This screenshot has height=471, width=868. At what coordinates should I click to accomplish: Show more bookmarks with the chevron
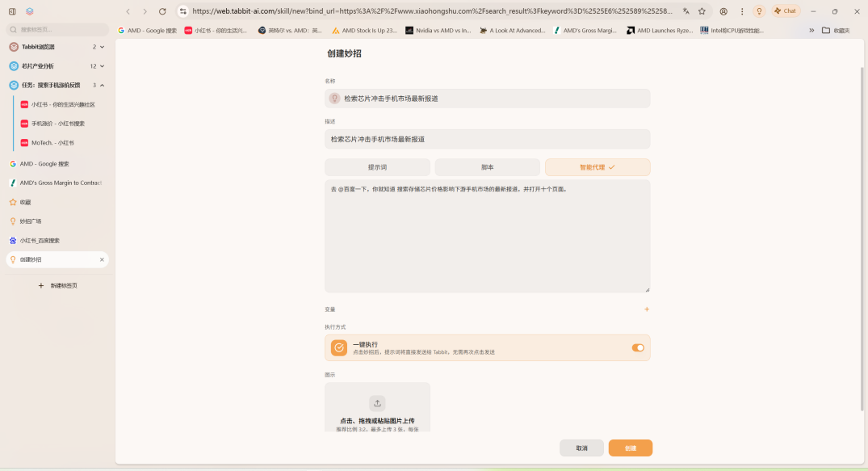[811, 31]
